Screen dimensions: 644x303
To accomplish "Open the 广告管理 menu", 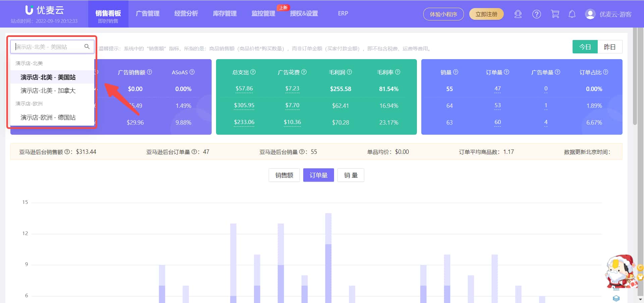I will click(x=148, y=13).
